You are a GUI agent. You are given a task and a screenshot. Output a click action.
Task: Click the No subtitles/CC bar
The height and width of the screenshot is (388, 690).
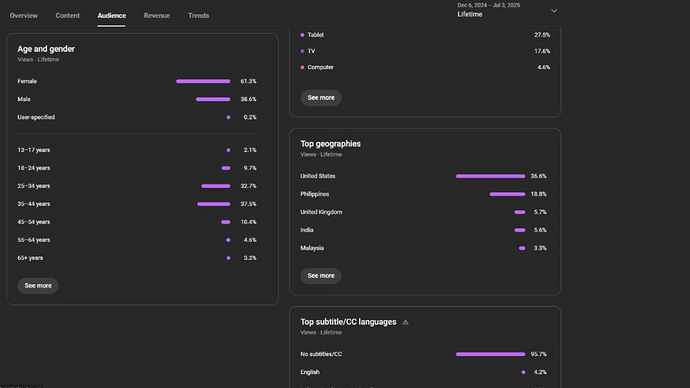[490, 354]
